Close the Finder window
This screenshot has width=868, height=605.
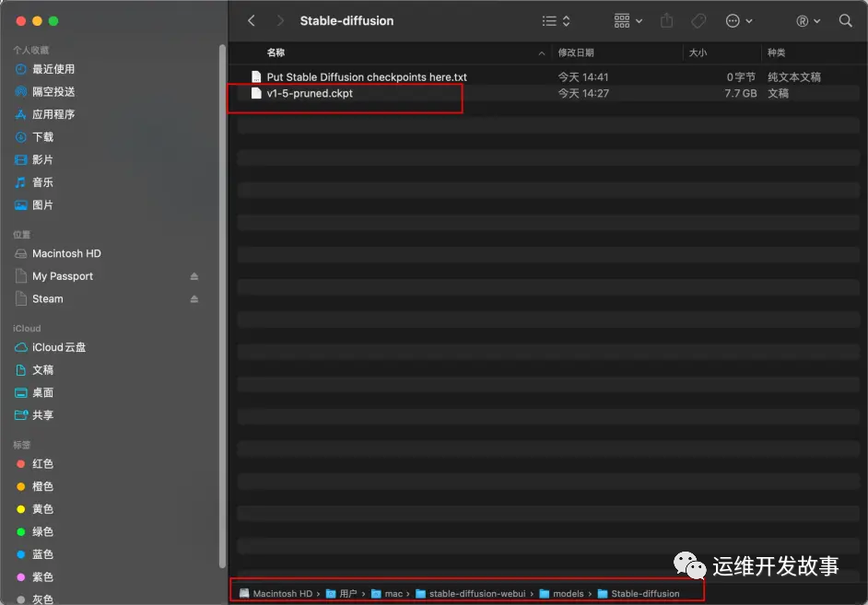tap(21, 21)
